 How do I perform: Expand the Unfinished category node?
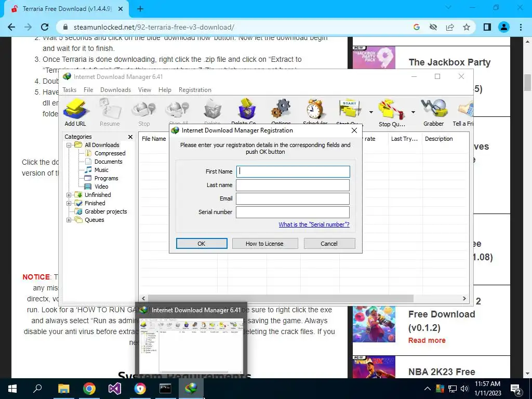pos(69,195)
